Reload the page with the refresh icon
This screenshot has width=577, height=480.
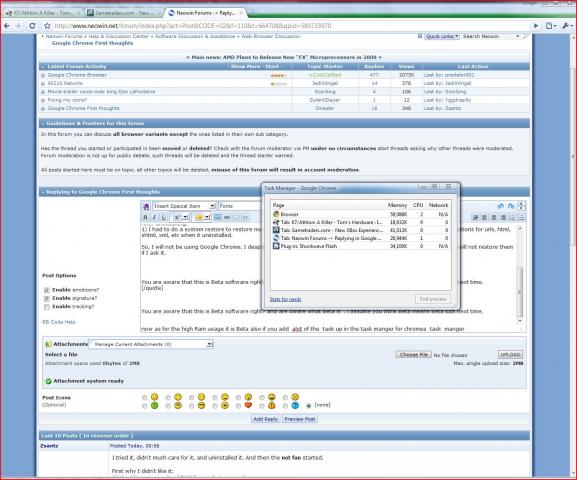[x=32, y=26]
